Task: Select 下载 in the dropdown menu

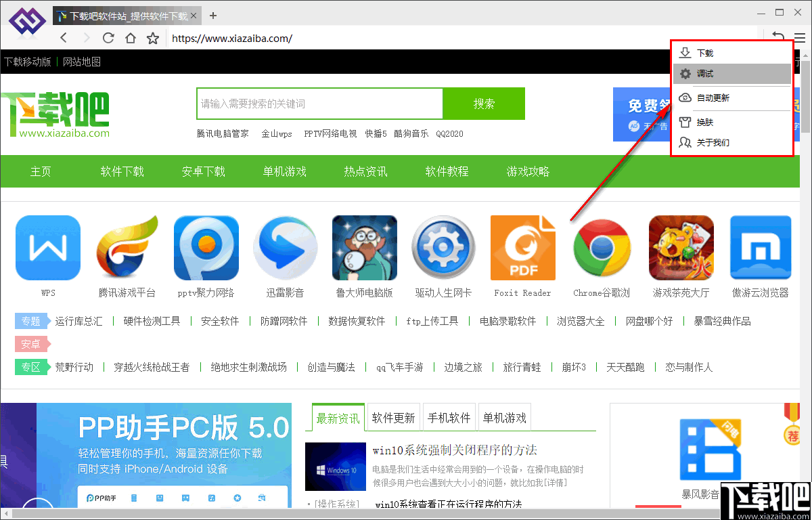Action: (x=731, y=53)
